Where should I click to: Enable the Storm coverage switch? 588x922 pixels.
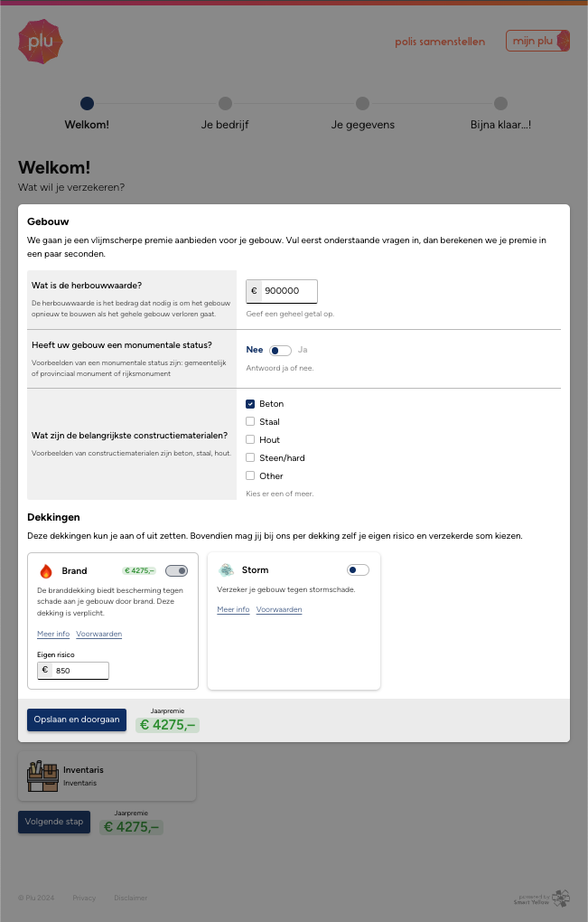[x=358, y=569]
